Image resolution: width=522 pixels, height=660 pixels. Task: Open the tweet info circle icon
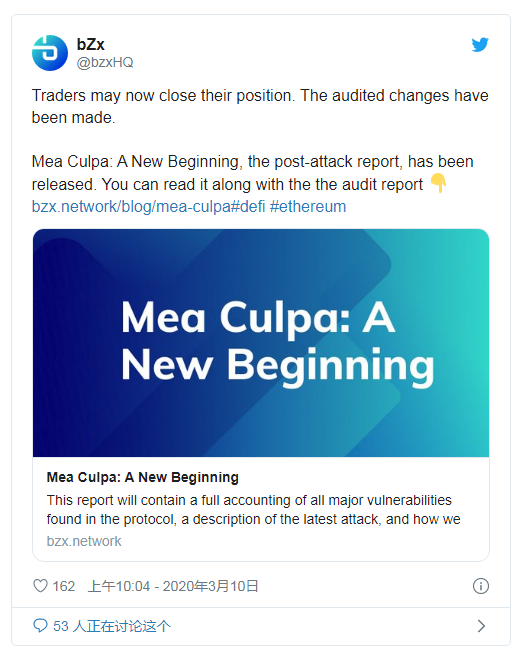click(481, 586)
